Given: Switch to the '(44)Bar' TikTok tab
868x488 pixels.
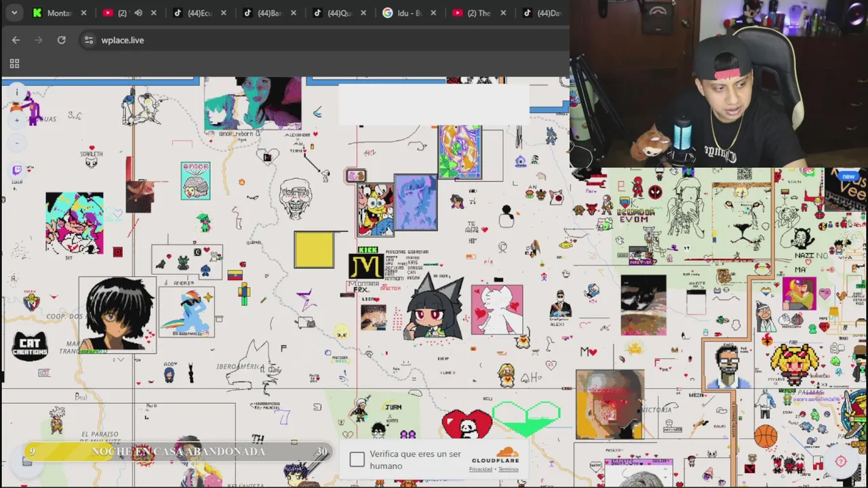Looking at the screenshot, I should click(263, 13).
